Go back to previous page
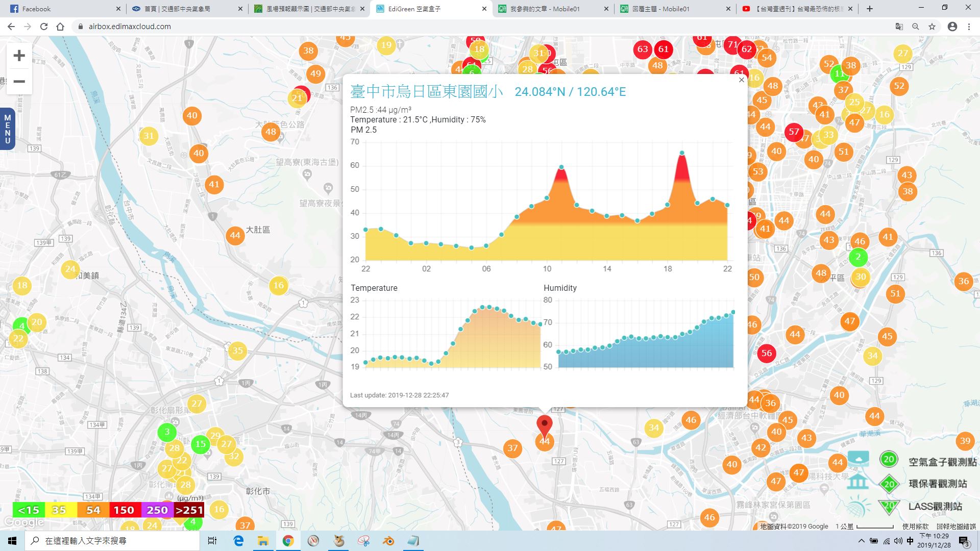Screen dimensions: 980x551 [x=11, y=27]
